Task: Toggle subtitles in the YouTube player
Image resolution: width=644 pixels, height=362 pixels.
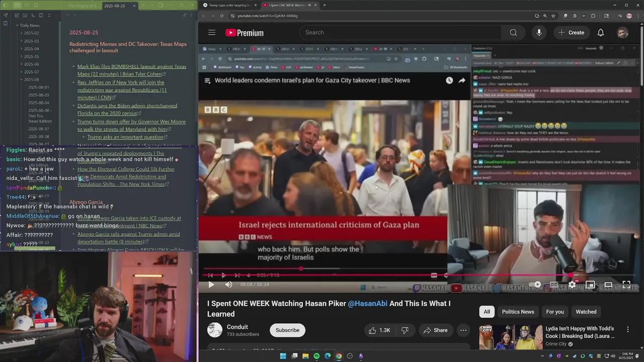Action: point(554,285)
